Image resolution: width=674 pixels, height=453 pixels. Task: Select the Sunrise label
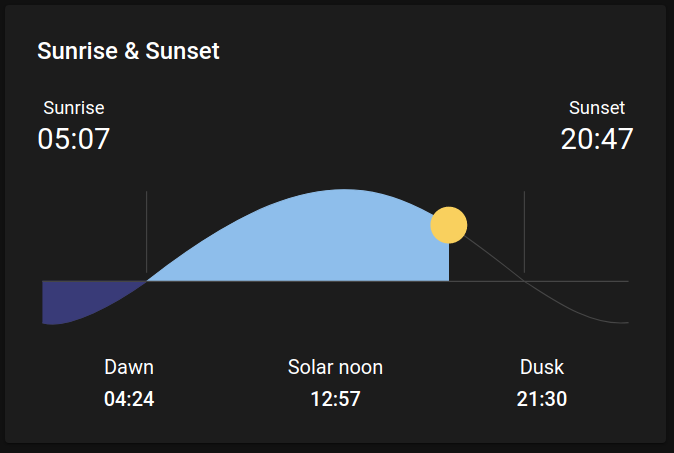pos(74,108)
